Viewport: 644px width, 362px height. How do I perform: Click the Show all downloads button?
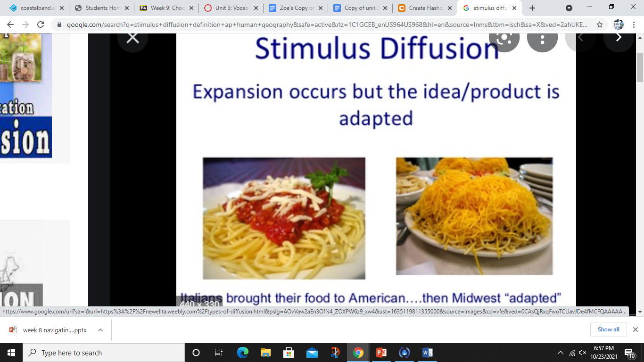tap(608, 329)
